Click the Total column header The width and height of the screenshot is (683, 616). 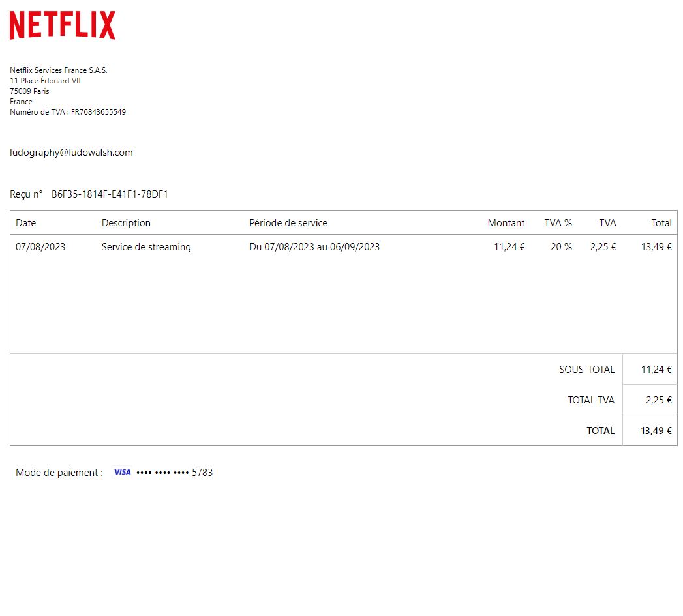[x=661, y=223]
